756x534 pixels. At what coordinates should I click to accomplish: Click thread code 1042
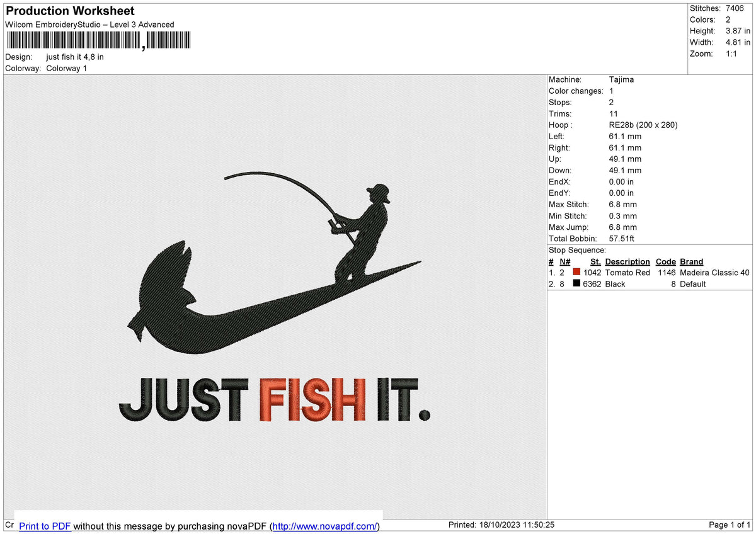[592, 273]
